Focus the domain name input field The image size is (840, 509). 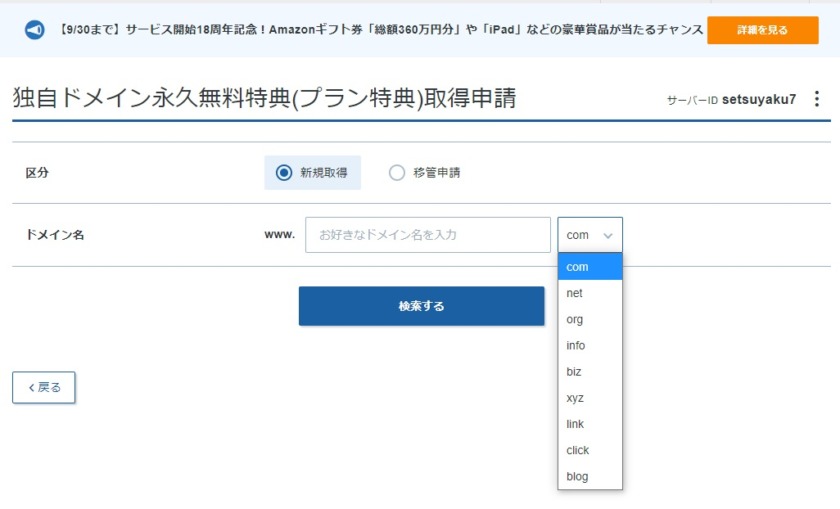point(428,235)
